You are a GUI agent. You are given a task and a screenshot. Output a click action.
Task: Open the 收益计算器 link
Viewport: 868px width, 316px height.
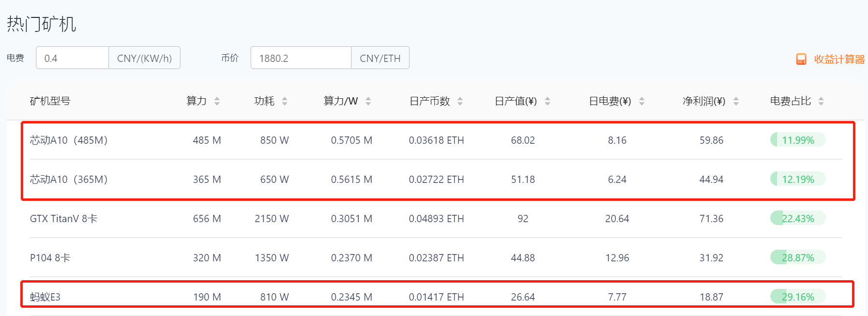click(839, 59)
